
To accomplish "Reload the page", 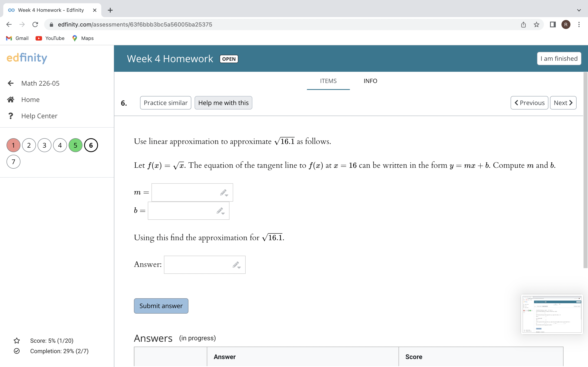I will tap(35, 24).
